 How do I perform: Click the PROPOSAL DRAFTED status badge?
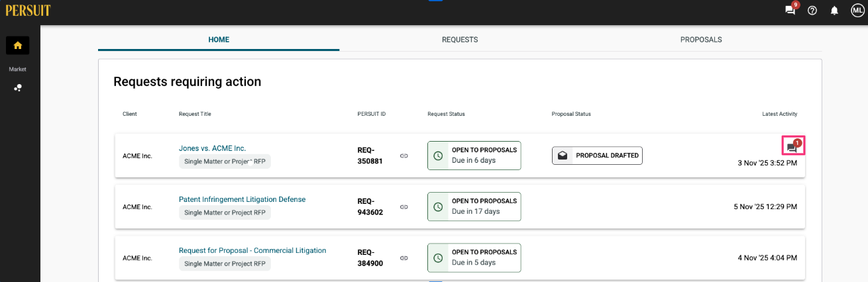click(597, 156)
